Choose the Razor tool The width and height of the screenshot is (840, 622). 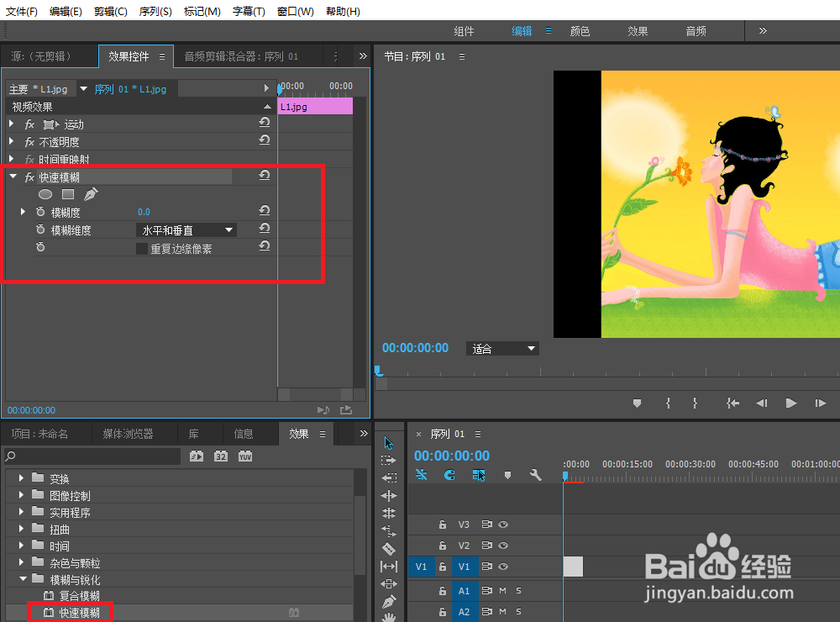coord(389,549)
